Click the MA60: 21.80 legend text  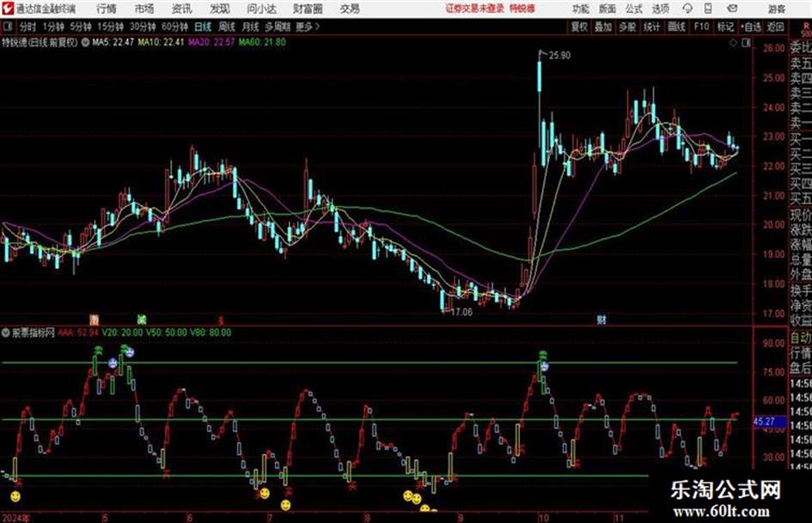[x=262, y=42]
